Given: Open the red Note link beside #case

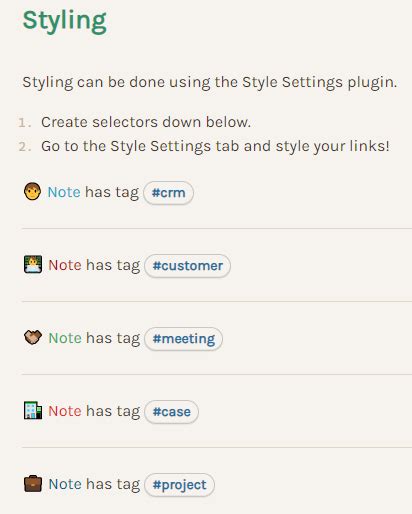Looking at the screenshot, I should [65, 411].
